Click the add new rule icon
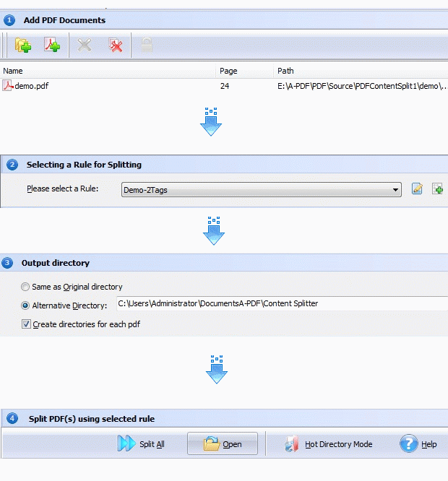 click(x=438, y=188)
